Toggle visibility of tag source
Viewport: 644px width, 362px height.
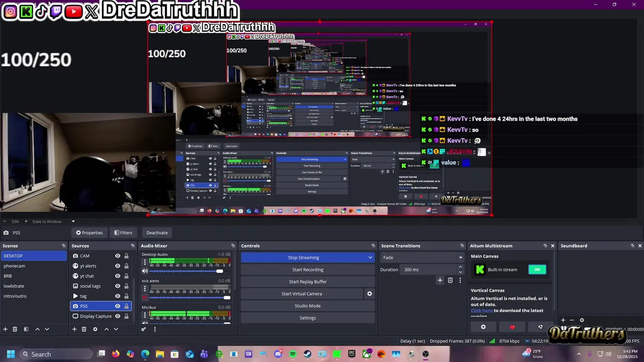click(x=118, y=296)
